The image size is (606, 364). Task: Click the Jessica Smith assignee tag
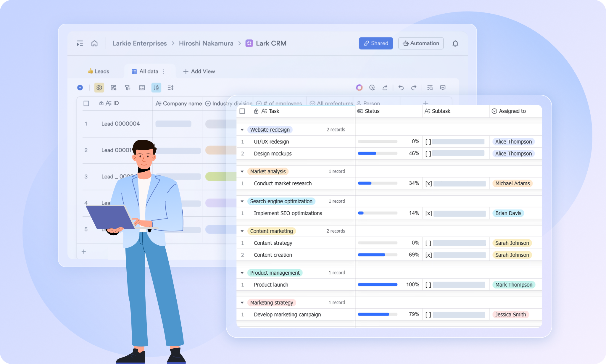coord(510,315)
